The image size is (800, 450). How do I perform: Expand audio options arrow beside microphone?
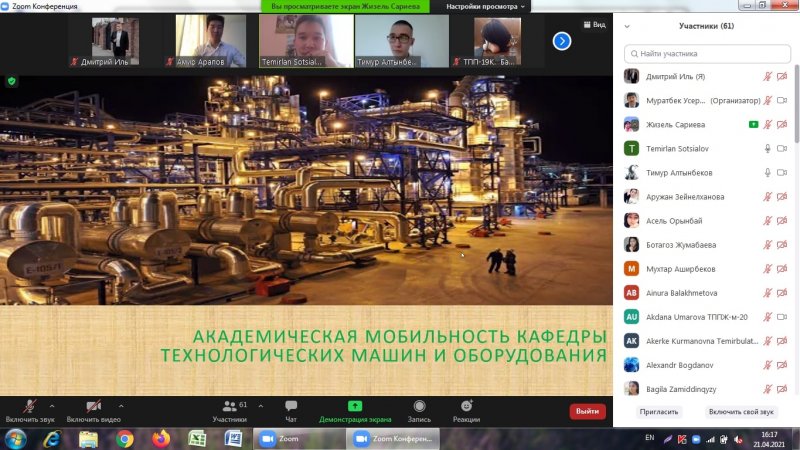[52, 406]
